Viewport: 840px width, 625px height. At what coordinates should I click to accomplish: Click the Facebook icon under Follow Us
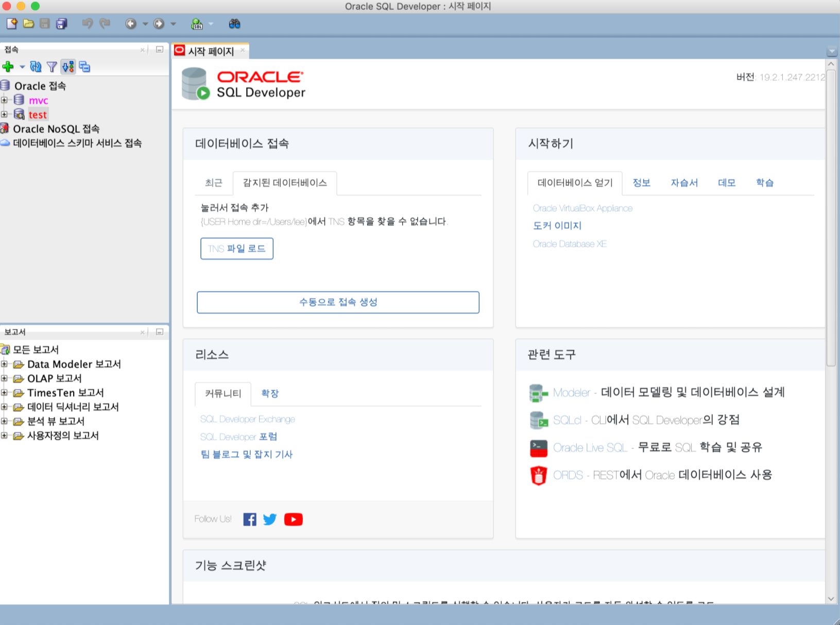click(x=250, y=519)
